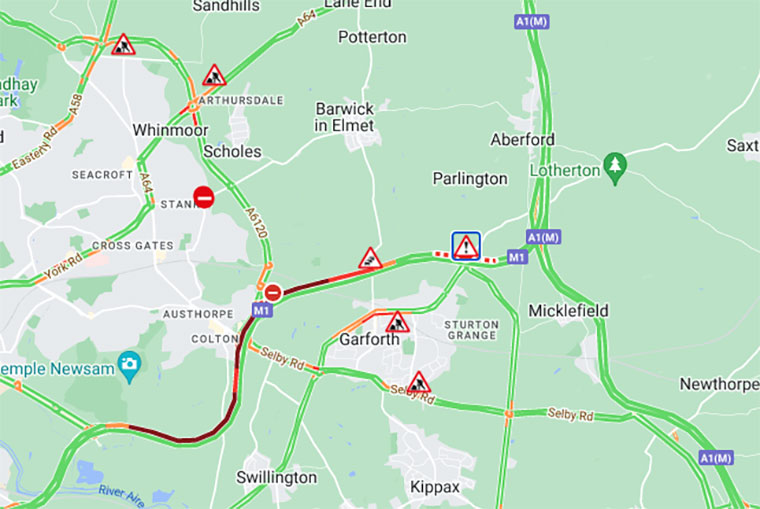Select the M1 road shield near Austhorpe

tap(262, 310)
